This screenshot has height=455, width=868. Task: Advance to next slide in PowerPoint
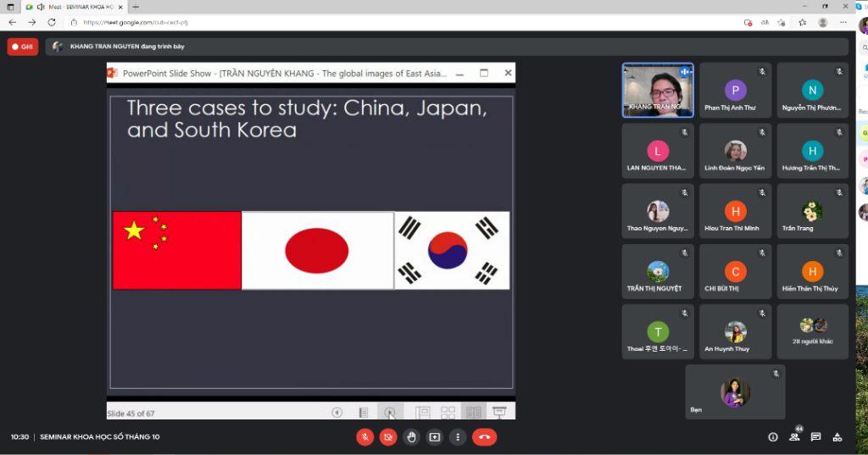(x=390, y=413)
